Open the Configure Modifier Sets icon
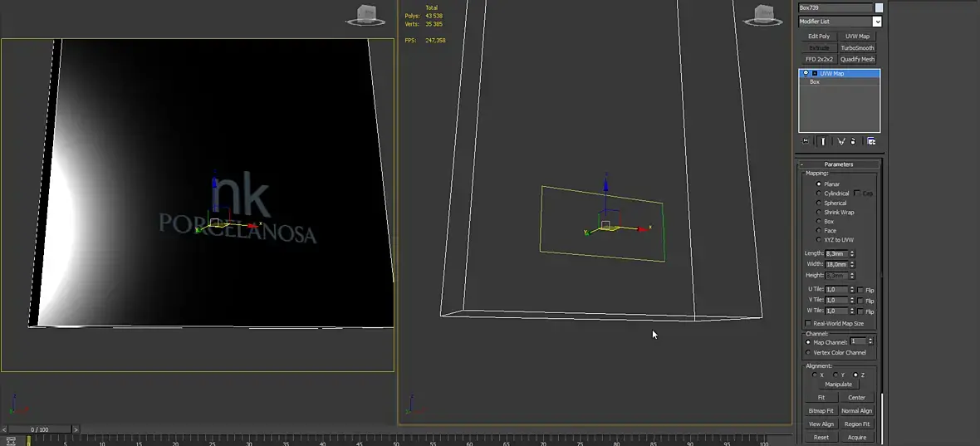The image size is (980, 446). tap(871, 141)
